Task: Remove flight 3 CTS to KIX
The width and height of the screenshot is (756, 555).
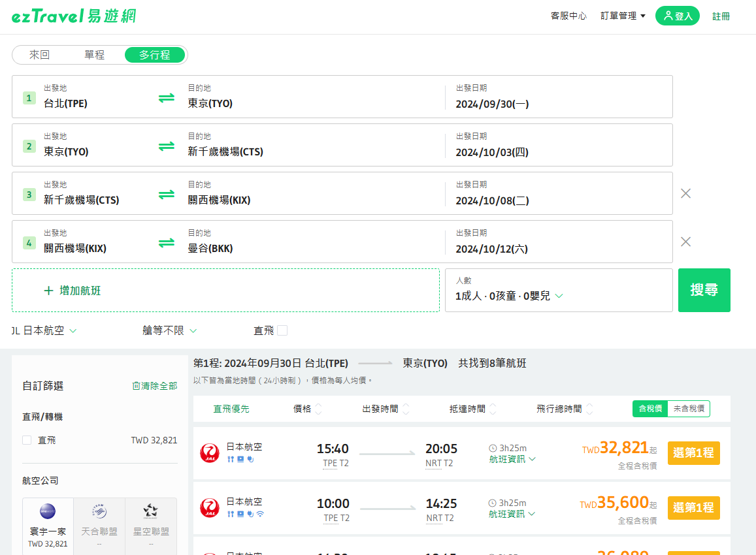Action: click(x=685, y=193)
